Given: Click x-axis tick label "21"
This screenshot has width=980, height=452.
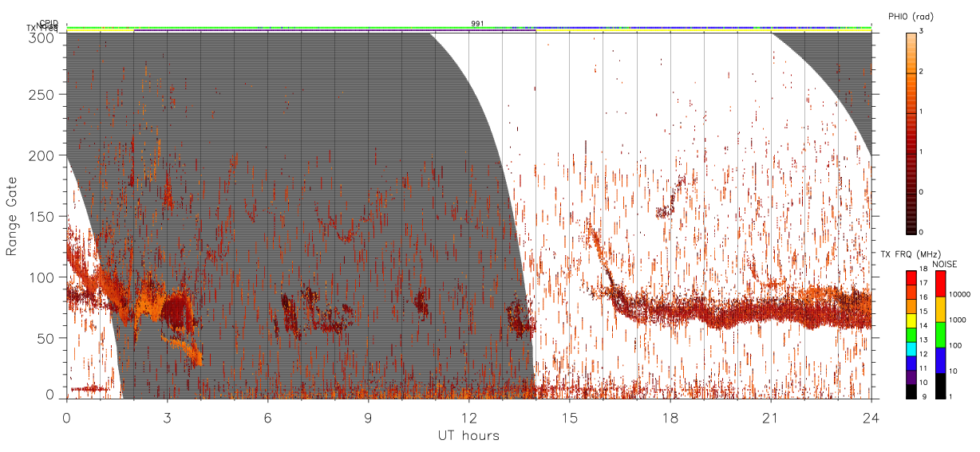Looking at the screenshot, I should click(770, 417).
